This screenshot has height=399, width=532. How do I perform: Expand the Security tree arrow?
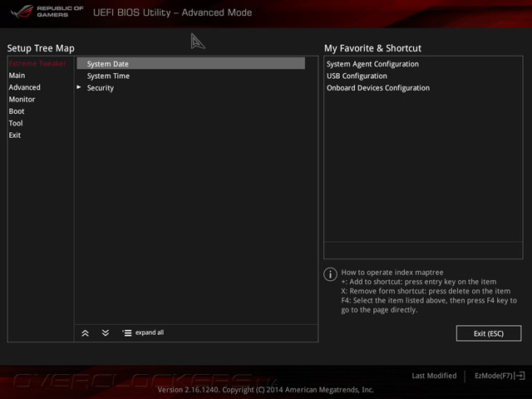(79, 87)
